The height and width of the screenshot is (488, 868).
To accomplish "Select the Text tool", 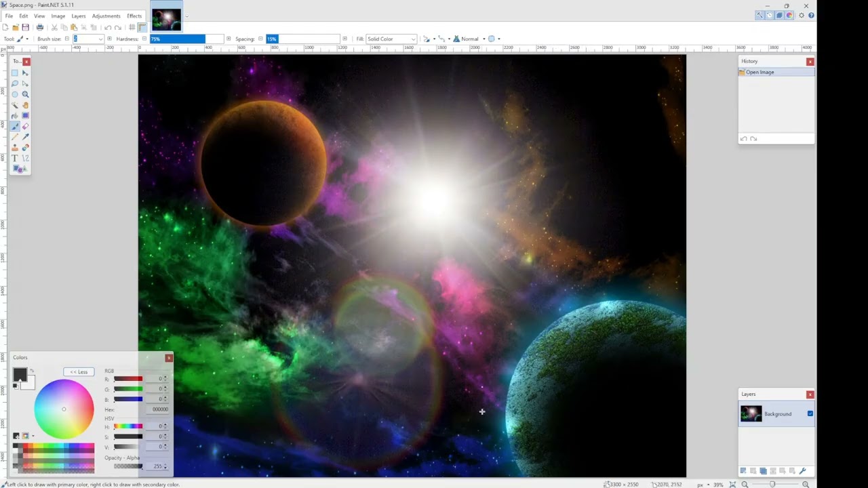I will (15, 158).
